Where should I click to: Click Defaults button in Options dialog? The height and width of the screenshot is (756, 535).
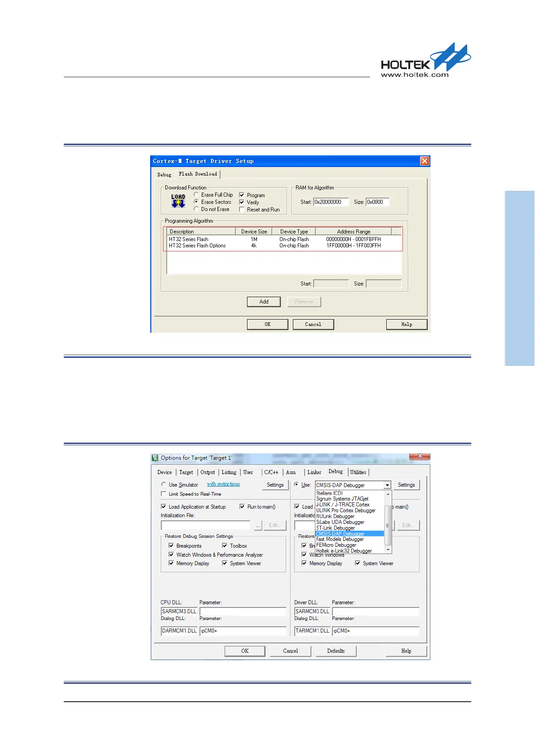336,651
